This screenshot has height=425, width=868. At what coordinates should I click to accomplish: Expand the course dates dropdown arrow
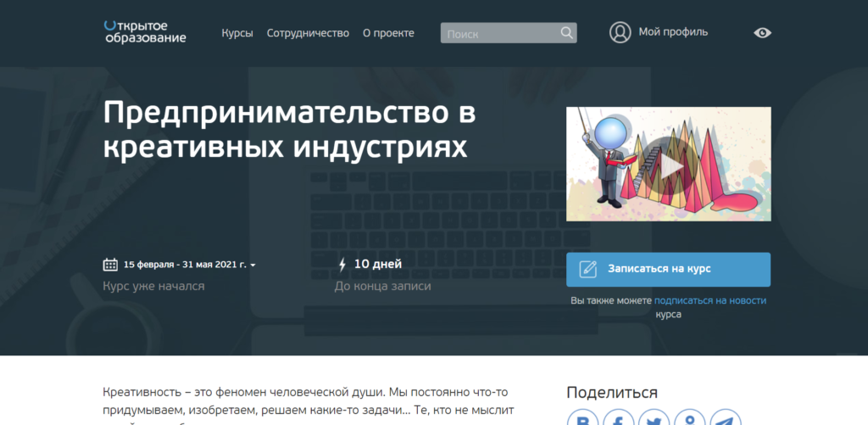click(x=253, y=266)
